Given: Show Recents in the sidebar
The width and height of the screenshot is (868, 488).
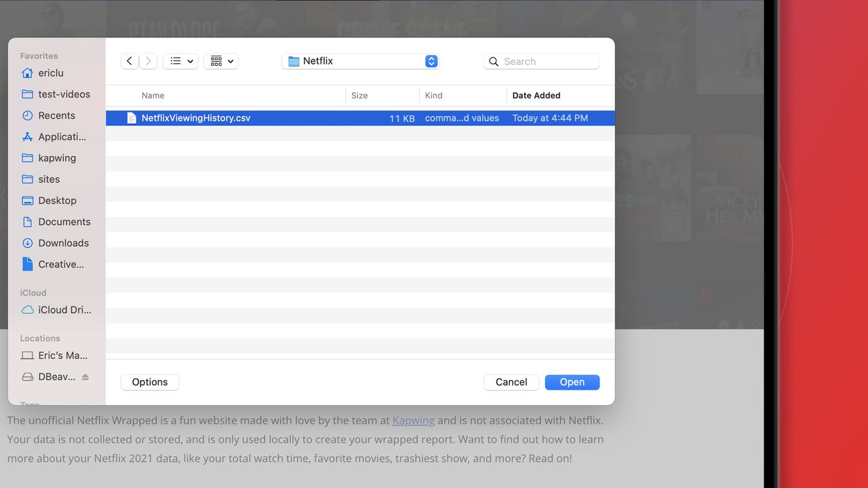Looking at the screenshot, I should coord(56,115).
